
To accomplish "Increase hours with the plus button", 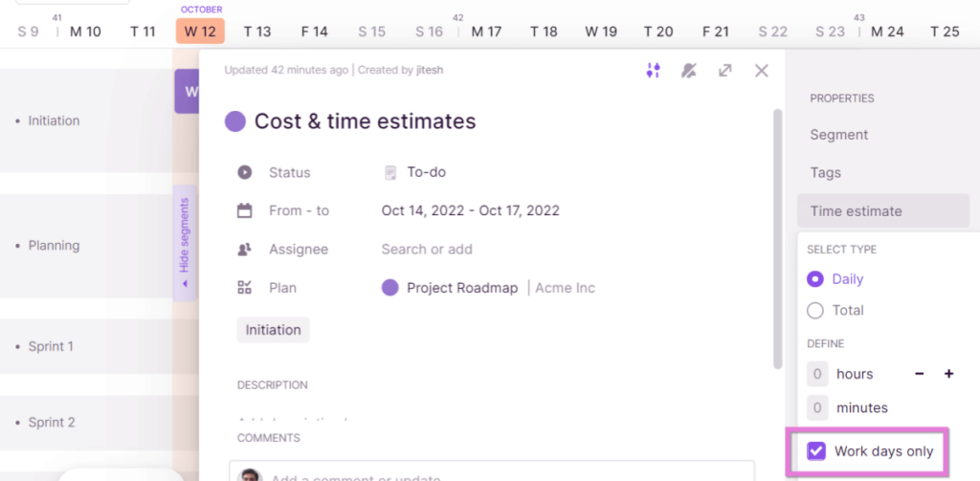I will [x=948, y=374].
